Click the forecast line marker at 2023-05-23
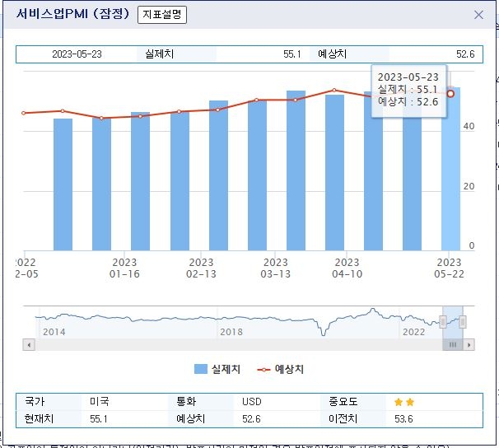The width and height of the screenshot is (499, 448). coord(450,94)
